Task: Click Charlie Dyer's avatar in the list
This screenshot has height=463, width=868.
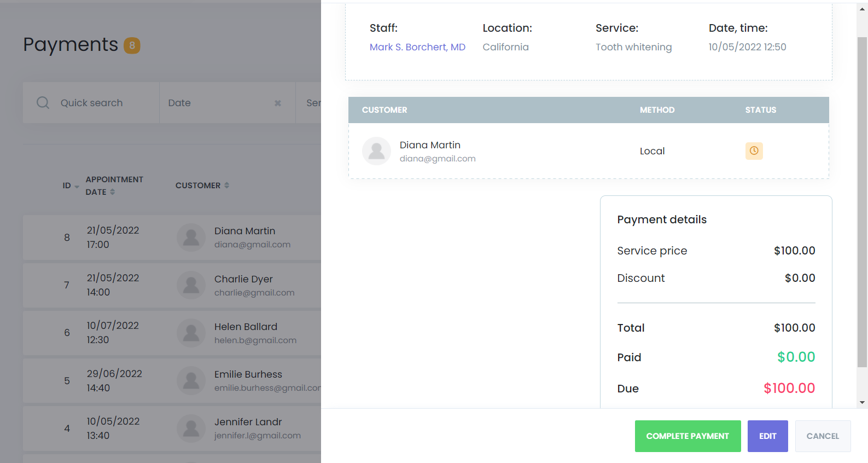Action: coord(191,285)
